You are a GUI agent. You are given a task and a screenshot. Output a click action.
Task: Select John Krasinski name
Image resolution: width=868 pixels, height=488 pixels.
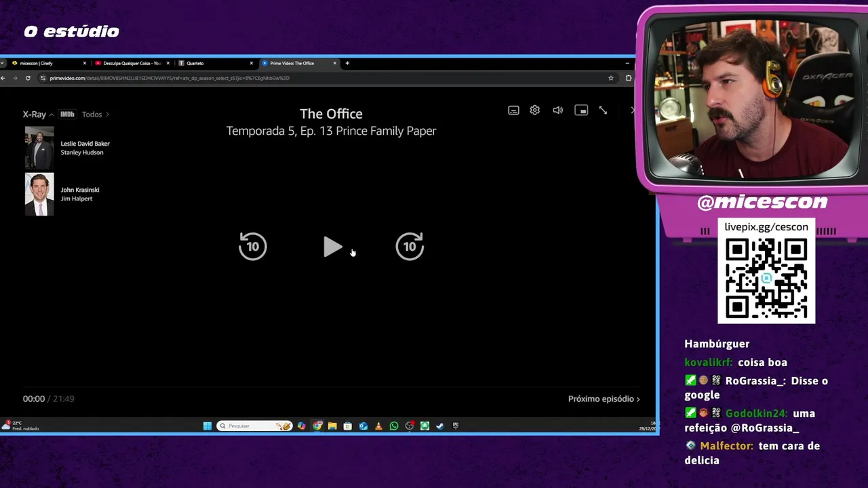pyautogui.click(x=80, y=190)
